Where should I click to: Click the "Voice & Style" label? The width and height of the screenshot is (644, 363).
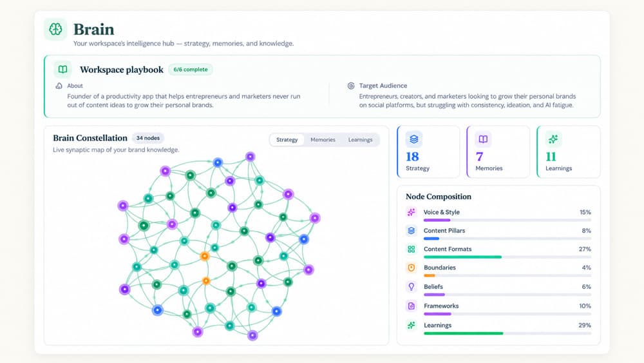[x=442, y=212]
